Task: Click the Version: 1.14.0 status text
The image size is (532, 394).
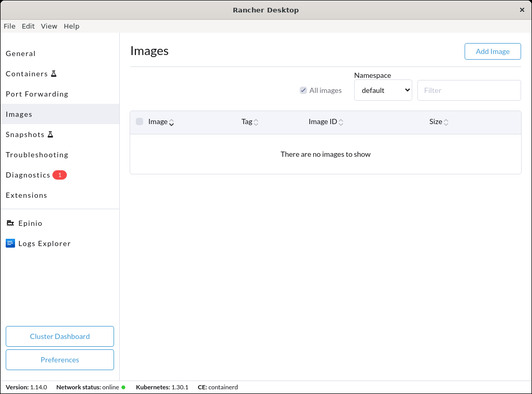Action: point(26,387)
